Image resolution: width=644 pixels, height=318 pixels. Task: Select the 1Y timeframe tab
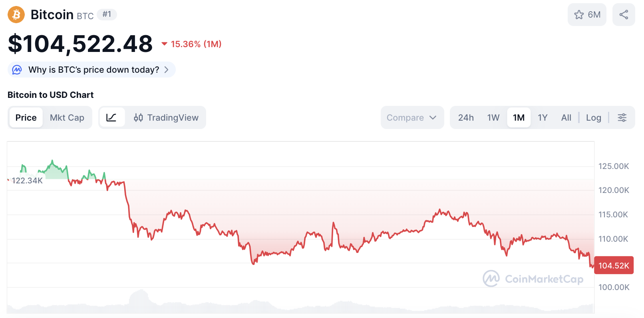point(543,117)
